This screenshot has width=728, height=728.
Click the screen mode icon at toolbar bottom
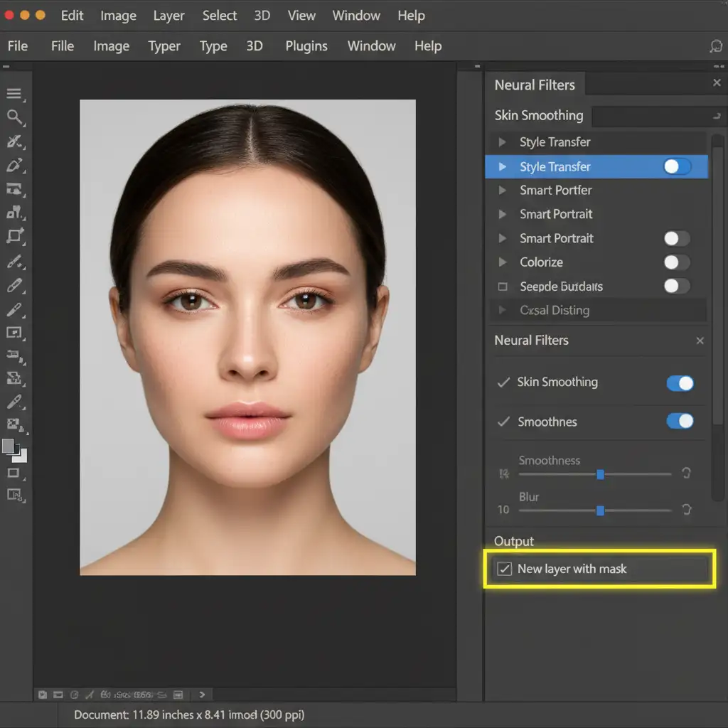[15, 496]
